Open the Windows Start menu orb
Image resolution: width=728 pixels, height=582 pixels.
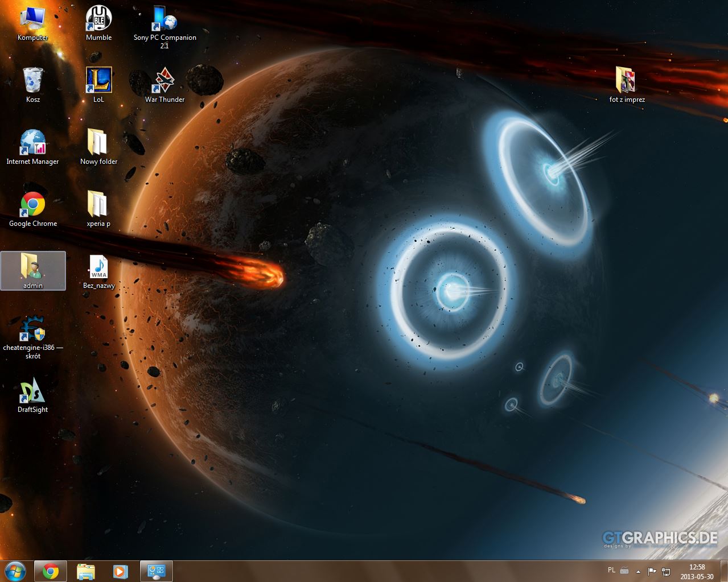15,571
